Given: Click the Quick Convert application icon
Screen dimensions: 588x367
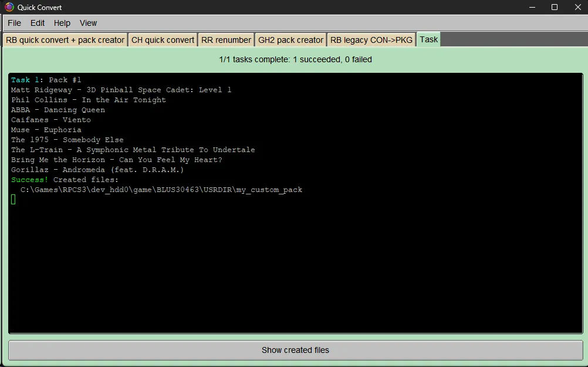Looking at the screenshot, I should (8, 7).
